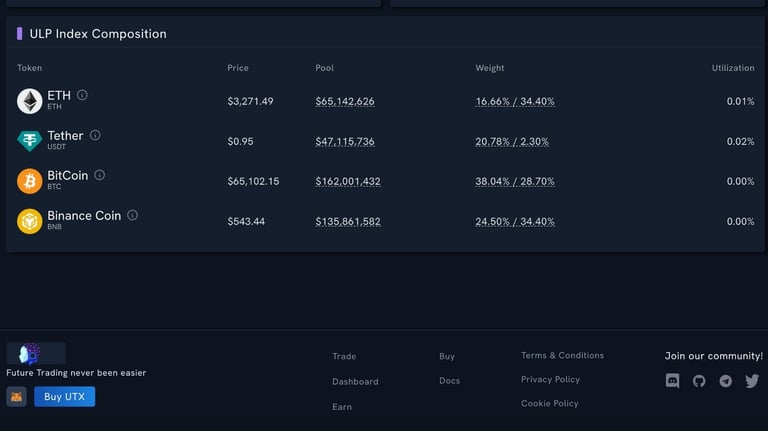Click ETH pool value $65,142,626
768x431 pixels.
pos(345,101)
